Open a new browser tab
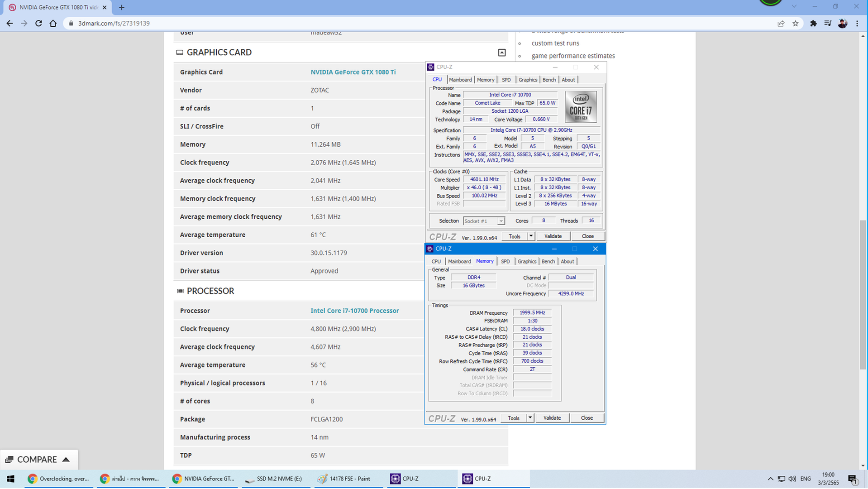 pos(121,7)
